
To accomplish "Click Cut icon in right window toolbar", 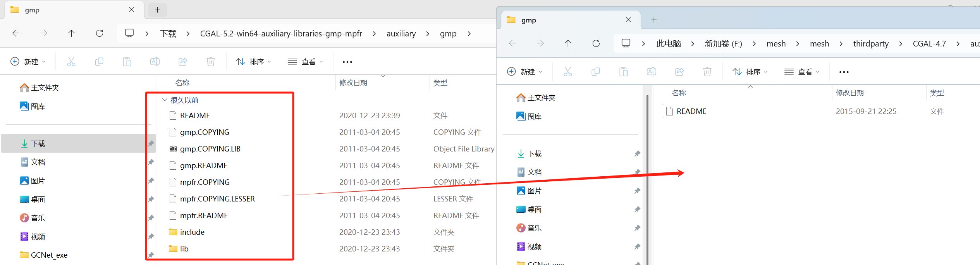I will pos(568,72).
